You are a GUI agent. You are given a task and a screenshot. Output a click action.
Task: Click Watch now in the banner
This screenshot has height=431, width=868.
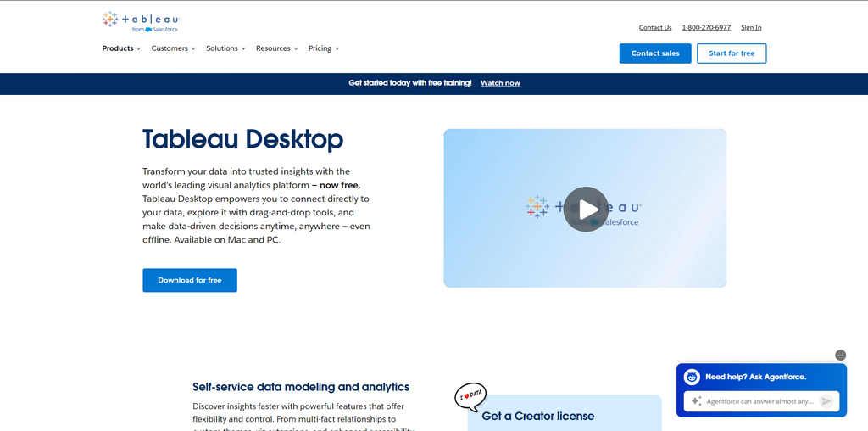(x=500, y=83)
